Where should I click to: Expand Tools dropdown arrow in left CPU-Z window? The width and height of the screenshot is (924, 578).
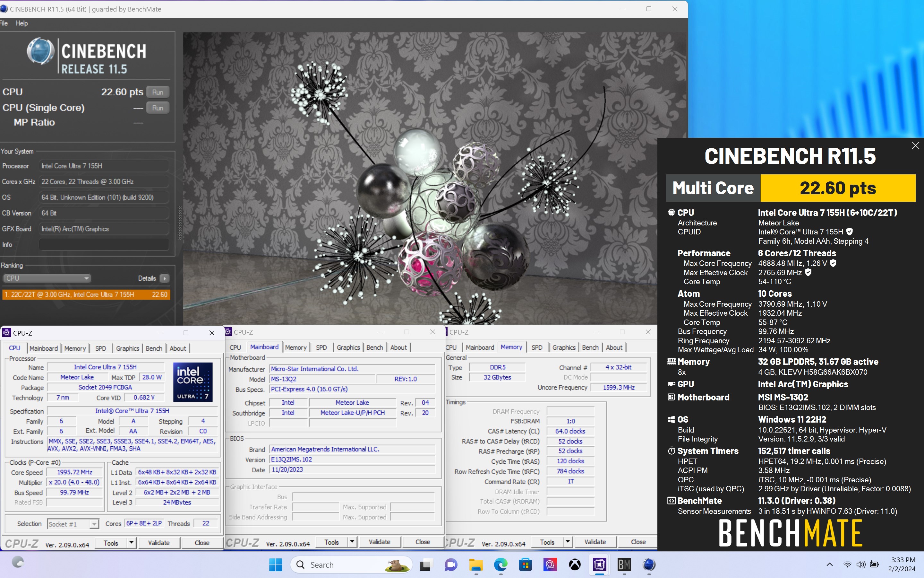click(131, 543)
